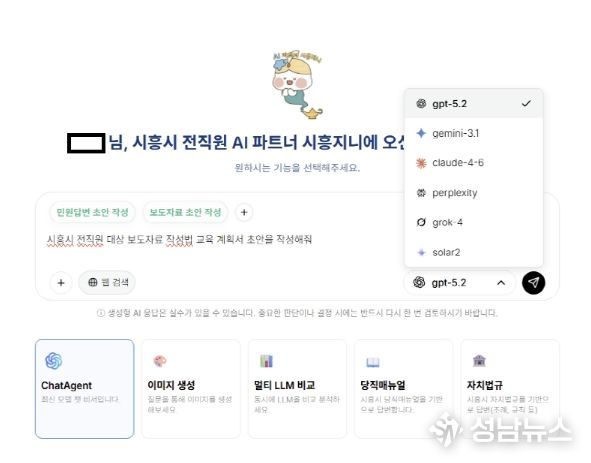591x463 pixels.
Task: Click the 민원답변 초안 작성 prompt chip
Action: coord(92,212)
